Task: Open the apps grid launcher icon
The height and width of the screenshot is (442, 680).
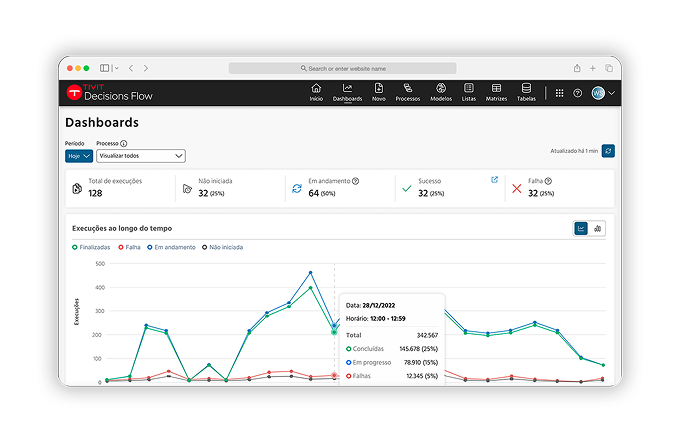Action: click(x=559, y=93)
